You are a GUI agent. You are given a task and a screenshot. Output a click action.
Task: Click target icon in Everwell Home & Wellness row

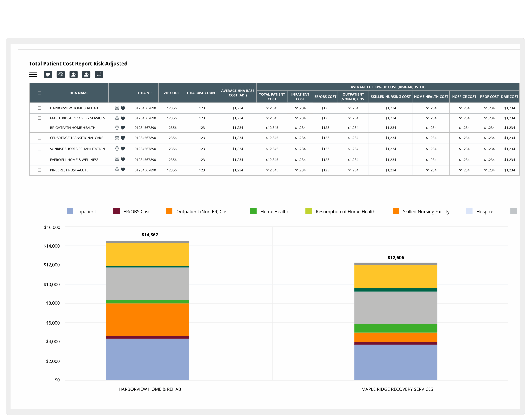pos(117,159)
